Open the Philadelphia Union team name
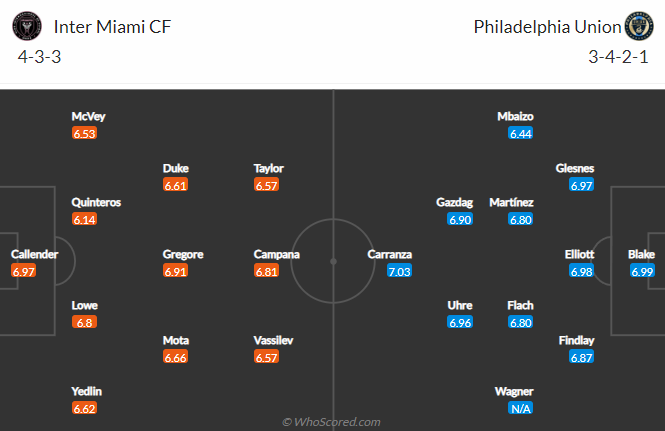 click(x=547, y=27)
